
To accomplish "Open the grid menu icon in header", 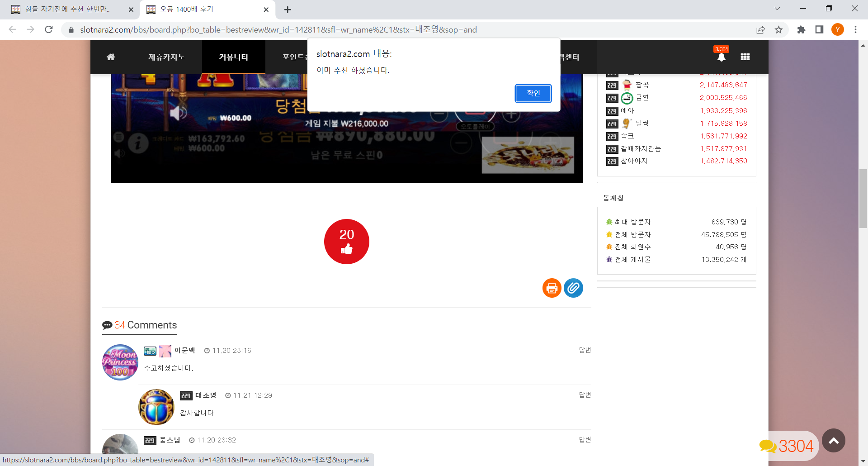I will [x=745, y=57].
